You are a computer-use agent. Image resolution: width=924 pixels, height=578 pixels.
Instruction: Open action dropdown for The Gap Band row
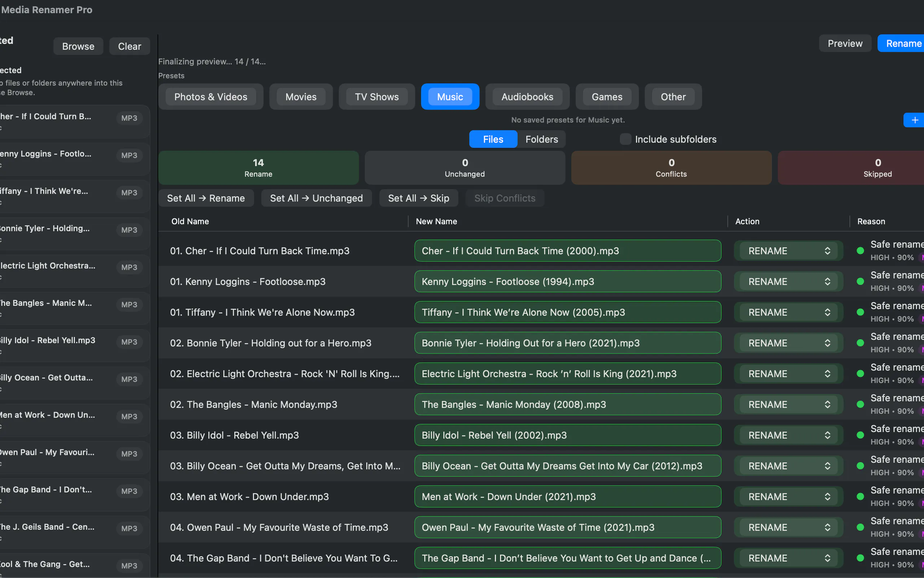click(788, 558)
